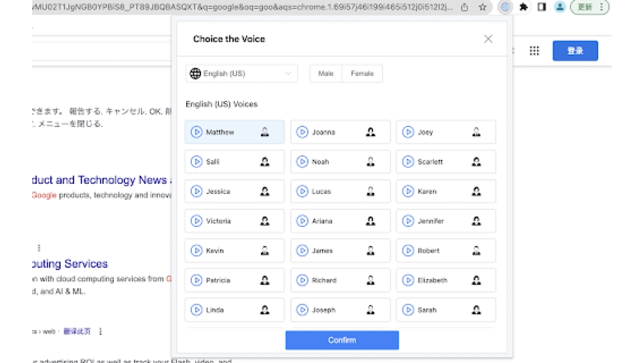Preview the Lucas voice
Screen dimensions: 644x363
[302, 191]
